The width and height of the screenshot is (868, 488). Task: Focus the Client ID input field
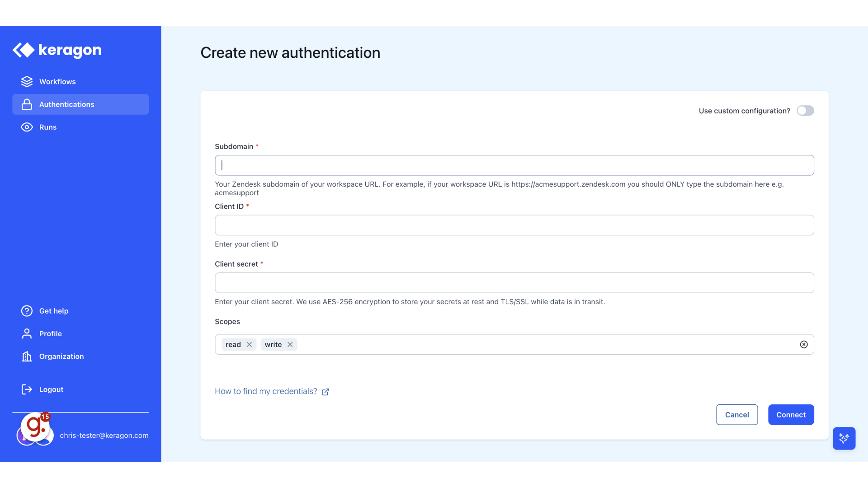[x=514, y=225]
